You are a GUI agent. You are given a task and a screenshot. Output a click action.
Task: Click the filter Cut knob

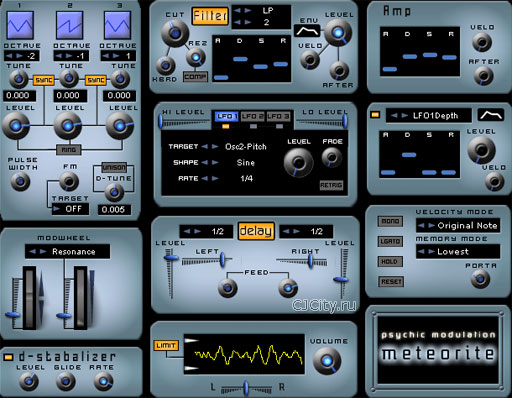click(175, 33)
